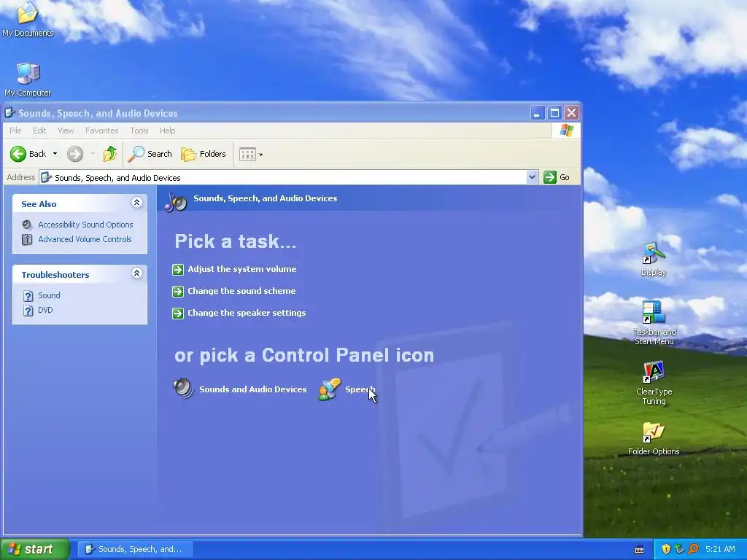
Task: Open the File menu
Action: point(15,131)
